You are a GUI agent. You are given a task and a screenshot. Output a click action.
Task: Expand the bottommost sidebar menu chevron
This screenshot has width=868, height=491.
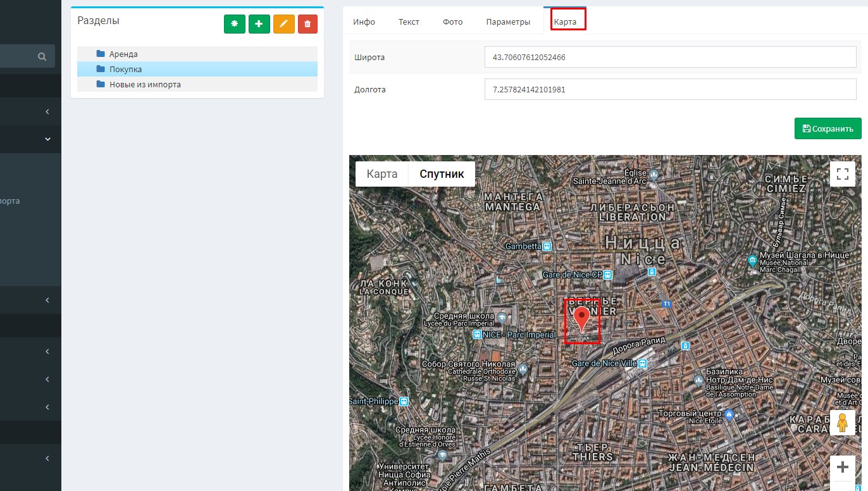click(x=47, y=458)
